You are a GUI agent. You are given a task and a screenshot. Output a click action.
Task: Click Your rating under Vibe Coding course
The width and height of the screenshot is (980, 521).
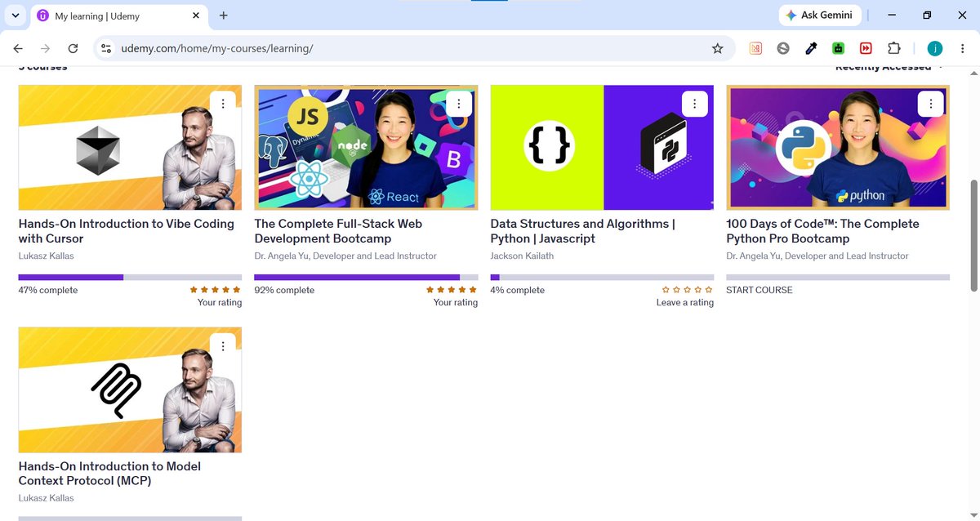pos(220,302)
